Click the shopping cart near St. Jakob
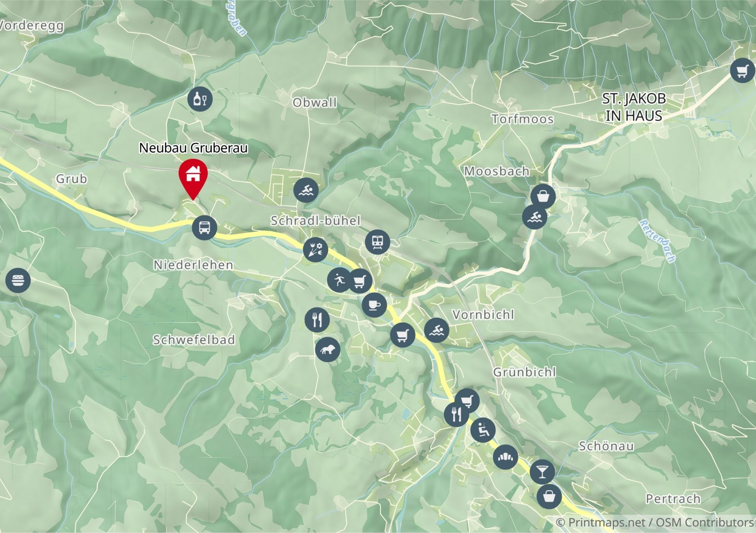Screen dimensions: 756x533 (743, 71)
